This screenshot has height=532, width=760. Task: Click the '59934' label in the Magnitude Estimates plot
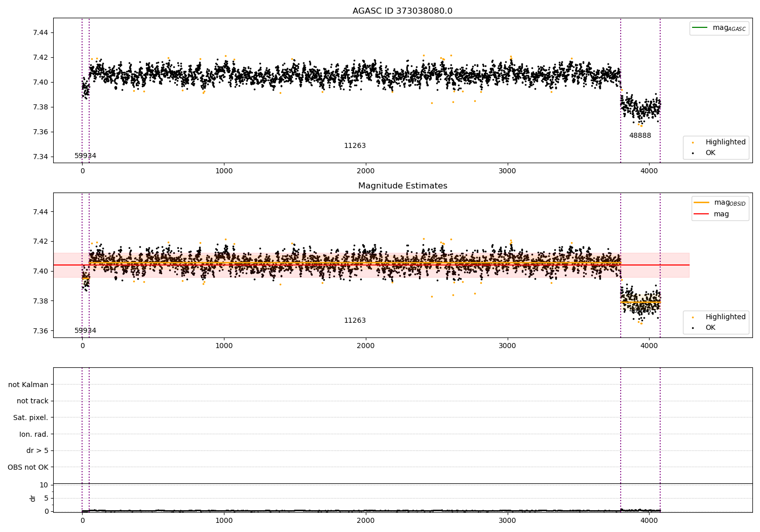(x=85, y=331)
